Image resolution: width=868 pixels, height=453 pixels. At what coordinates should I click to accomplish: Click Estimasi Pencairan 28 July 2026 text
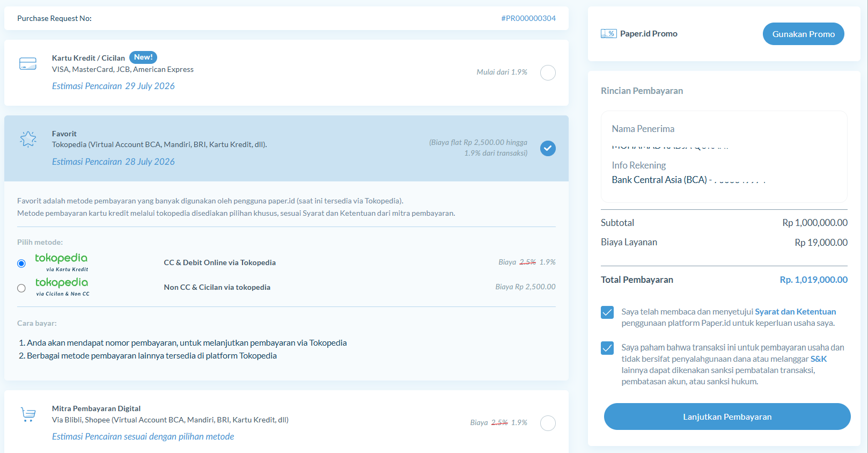[x=113, y=162]
